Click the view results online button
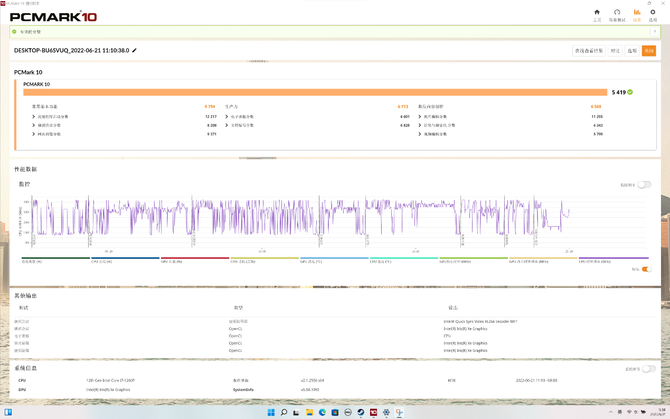Screen dimensions: 670x419 click(x=588, y=50)
